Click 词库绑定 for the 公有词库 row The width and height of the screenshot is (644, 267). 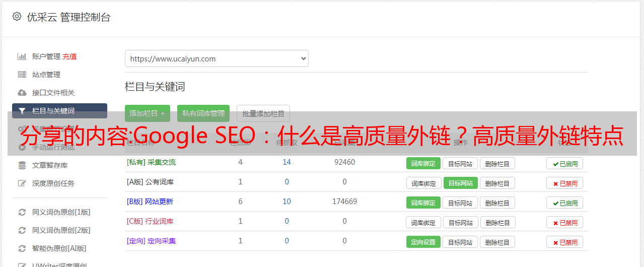tap(423, 183)
